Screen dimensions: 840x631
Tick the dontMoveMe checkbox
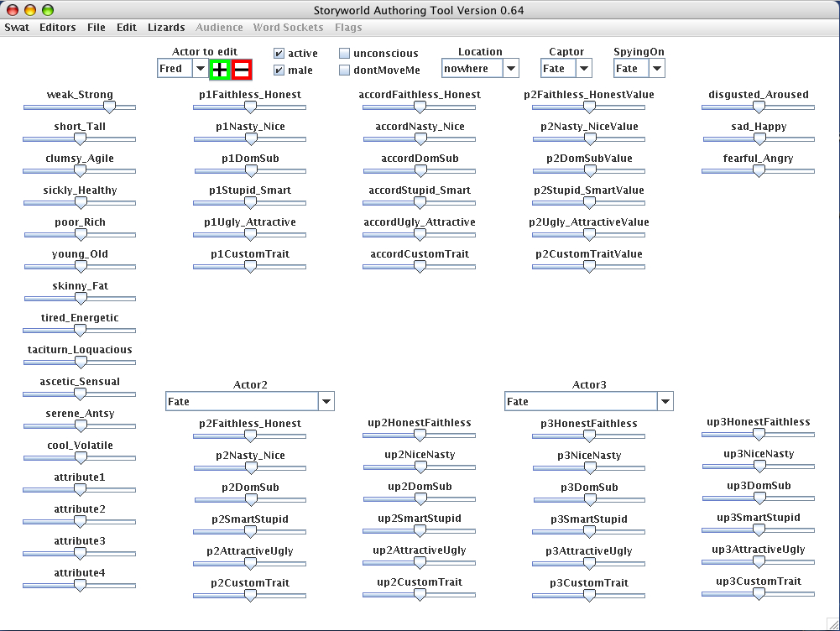coord(345,70)
